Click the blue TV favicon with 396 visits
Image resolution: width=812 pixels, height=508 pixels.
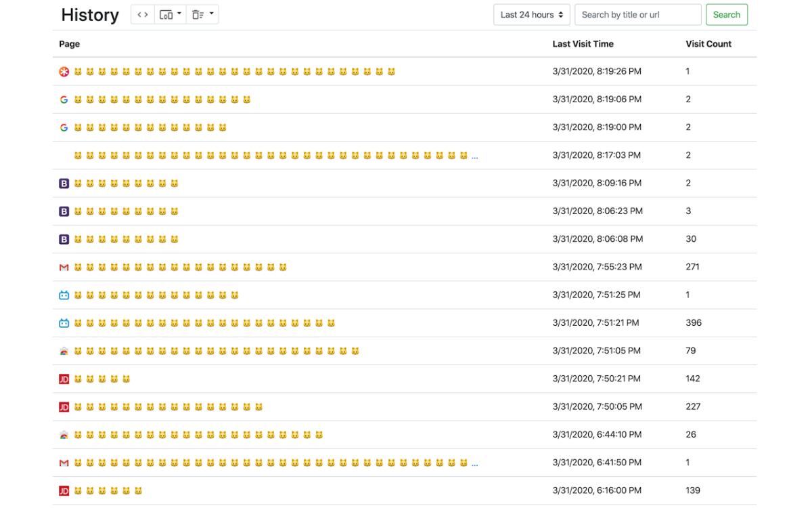[64, 323]
